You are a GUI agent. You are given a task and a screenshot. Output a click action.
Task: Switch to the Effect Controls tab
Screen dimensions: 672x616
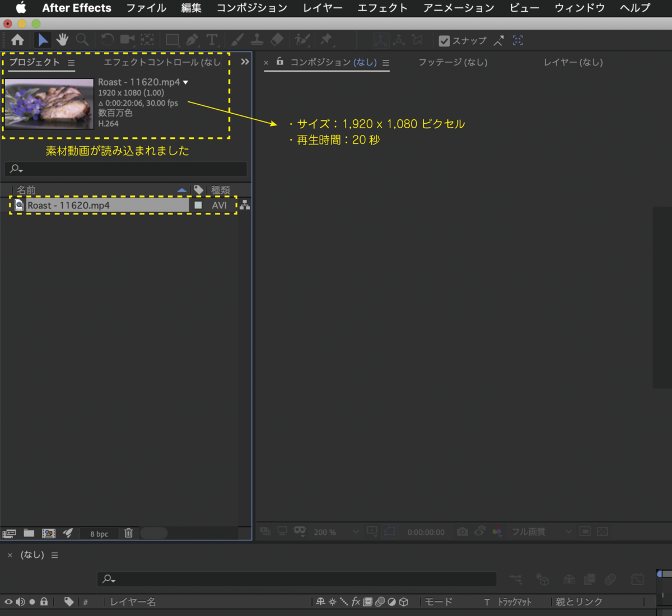(162, 62)
